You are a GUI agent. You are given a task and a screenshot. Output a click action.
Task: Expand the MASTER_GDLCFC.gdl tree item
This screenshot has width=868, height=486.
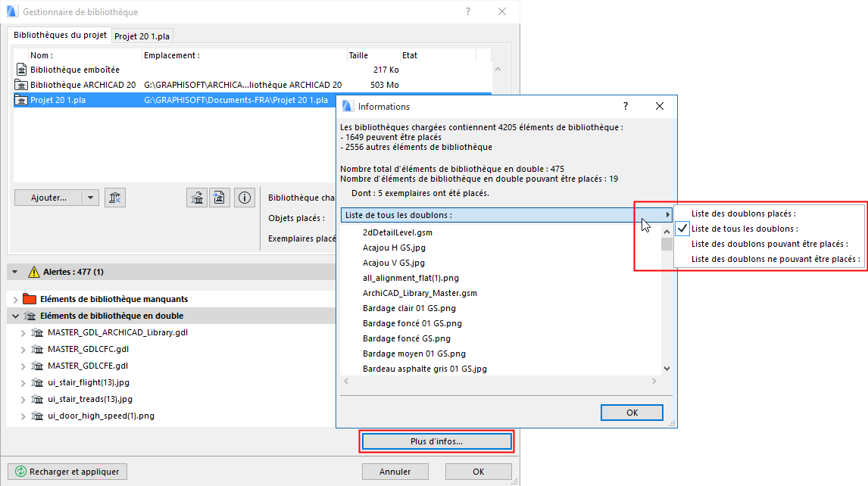point(23,350)
